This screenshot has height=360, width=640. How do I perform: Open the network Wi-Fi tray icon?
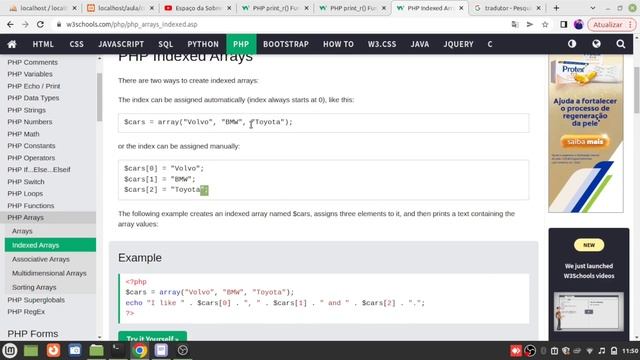point(589,351)
